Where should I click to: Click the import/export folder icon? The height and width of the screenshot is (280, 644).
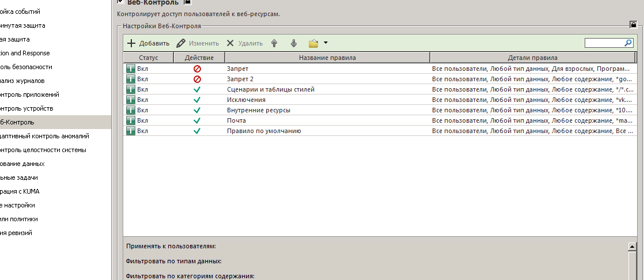pyautogui.click(x=313, y=43)
